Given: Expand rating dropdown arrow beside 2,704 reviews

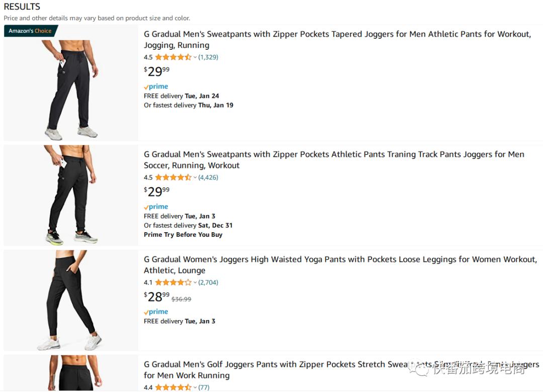Looking at the screenshot, I should 195,282.
